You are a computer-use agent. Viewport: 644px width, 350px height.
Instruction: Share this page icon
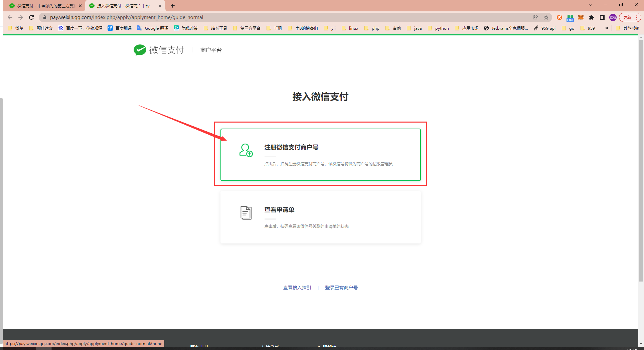click(535, 17)
